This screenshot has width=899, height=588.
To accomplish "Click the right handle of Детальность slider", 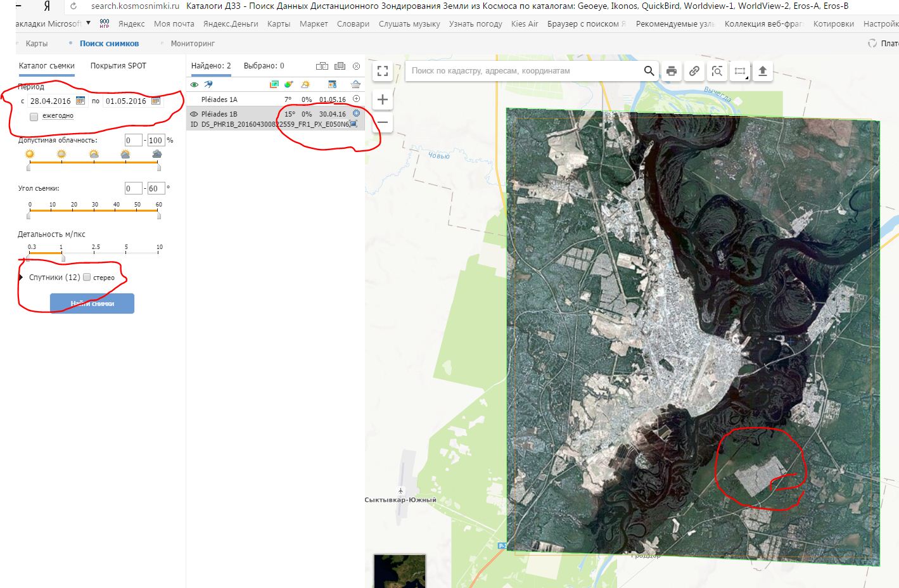I will point(63,258).
